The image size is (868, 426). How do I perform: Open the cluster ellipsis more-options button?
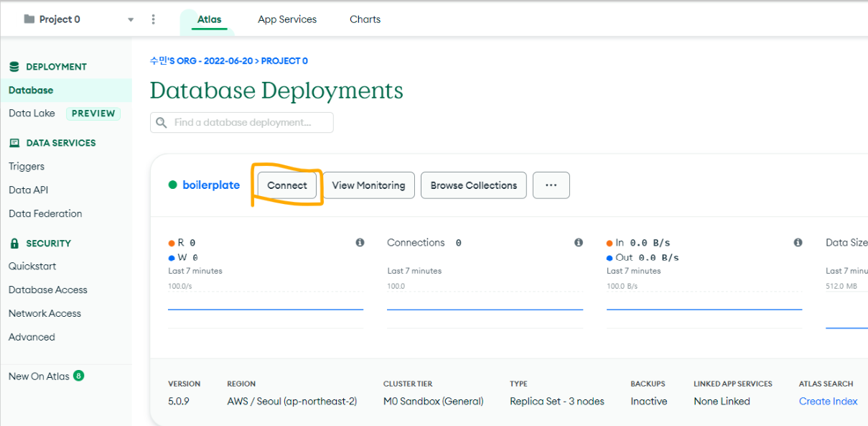[551, 185]
